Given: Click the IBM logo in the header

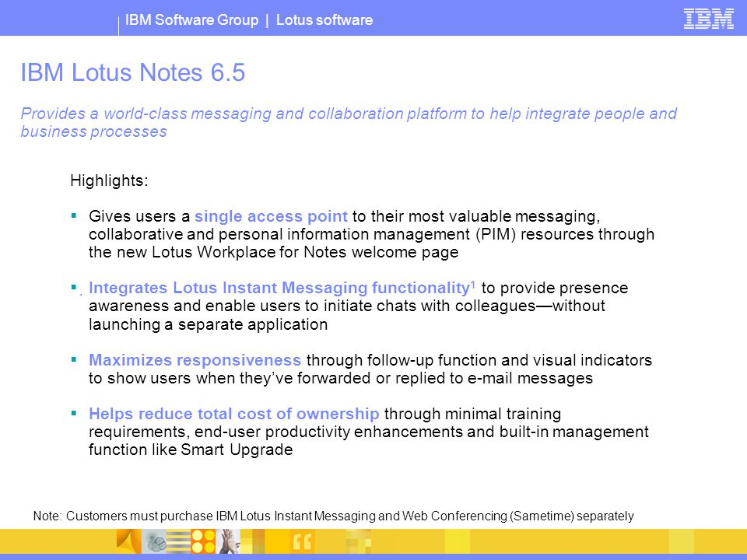Looking at the screenshot, I should (x=708, y=19).
